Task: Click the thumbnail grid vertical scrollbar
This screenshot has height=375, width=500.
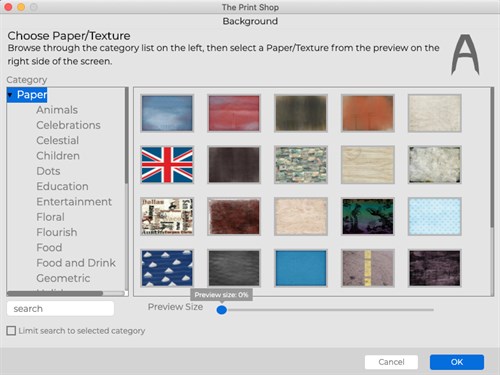Action: pyautogui.click(x=492, y=158)
